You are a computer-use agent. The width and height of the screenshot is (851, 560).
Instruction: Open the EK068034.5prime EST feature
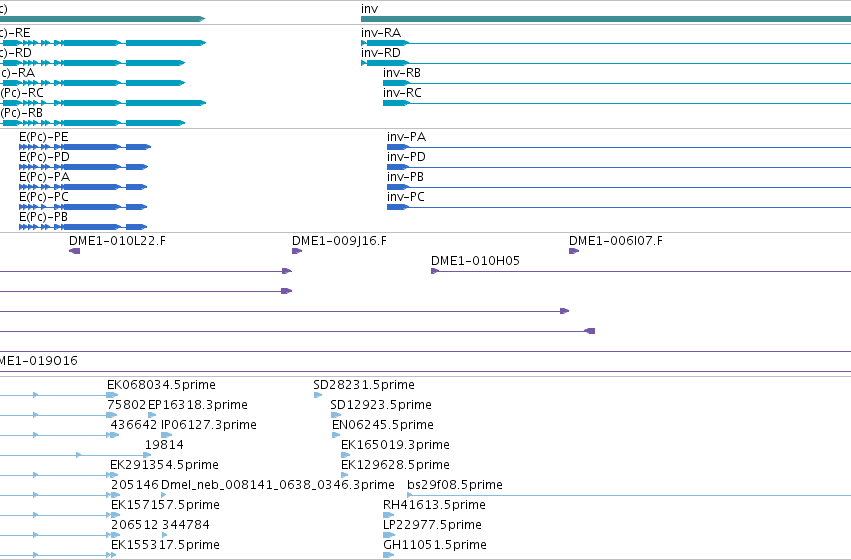[112, 395]
